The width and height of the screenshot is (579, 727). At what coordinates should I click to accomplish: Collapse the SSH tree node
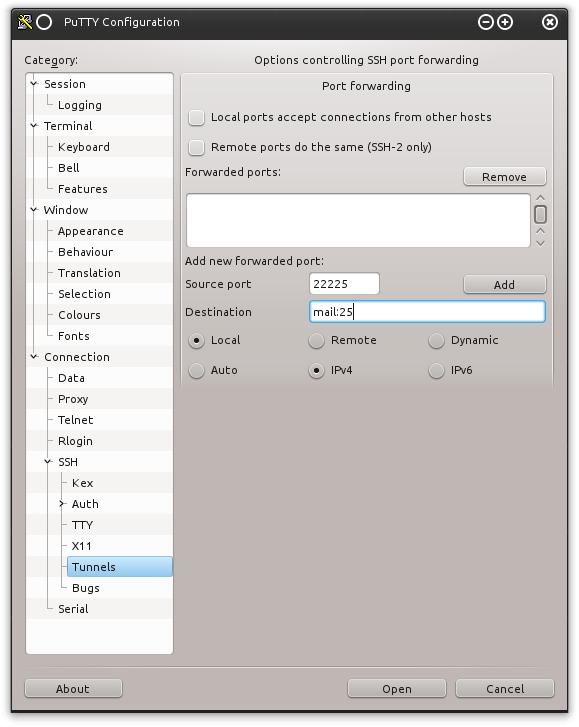click(48, 462)
